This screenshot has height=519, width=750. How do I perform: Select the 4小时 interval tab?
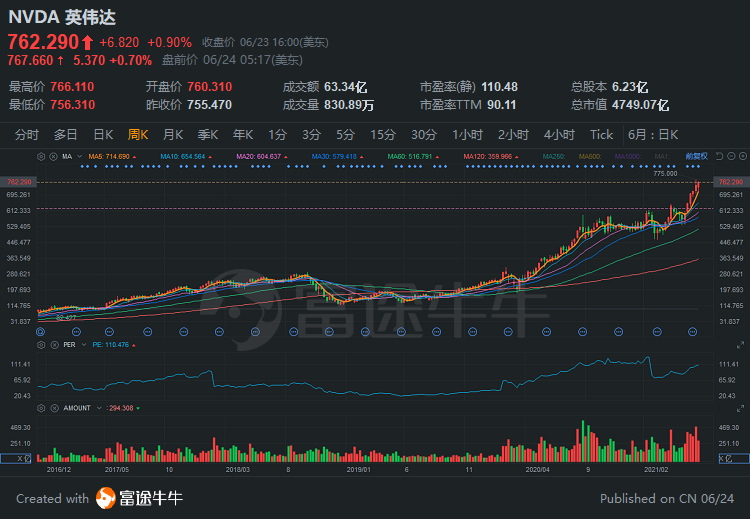pos(559,135)
